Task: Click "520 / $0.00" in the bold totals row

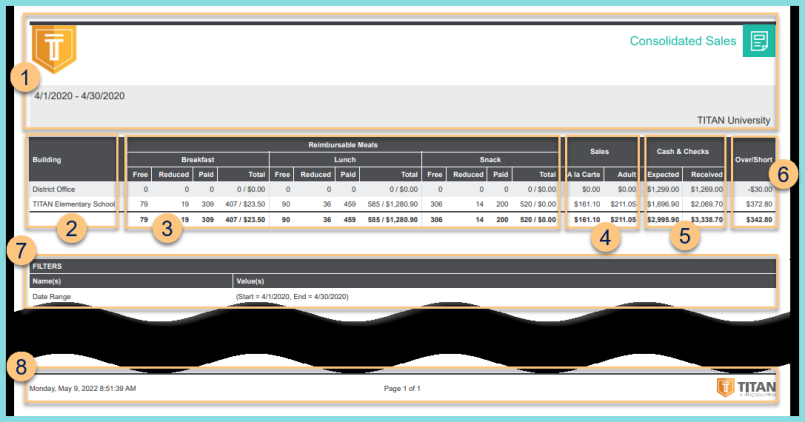Action: [538, 220]
